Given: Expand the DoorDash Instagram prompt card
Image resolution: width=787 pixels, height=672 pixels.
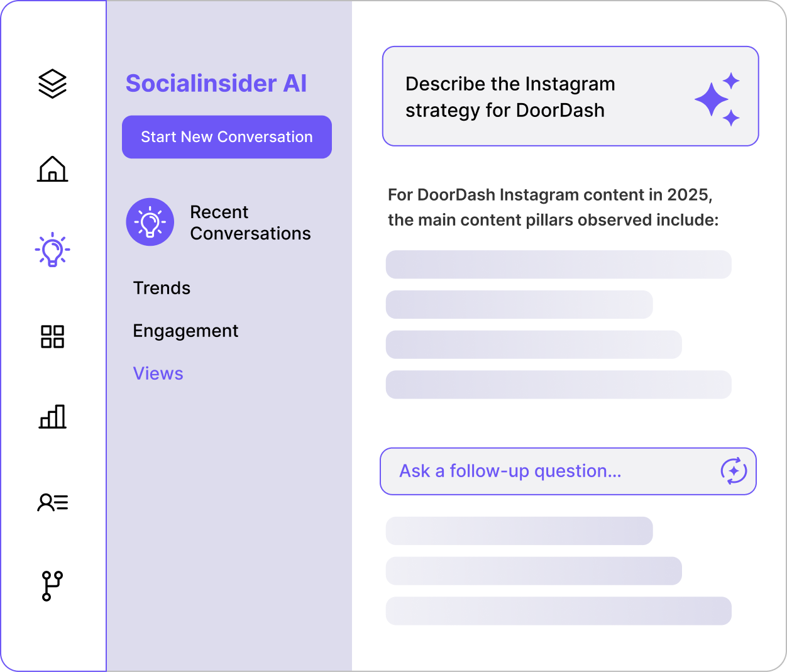Looking at the screenshot, I should [570, 96].
